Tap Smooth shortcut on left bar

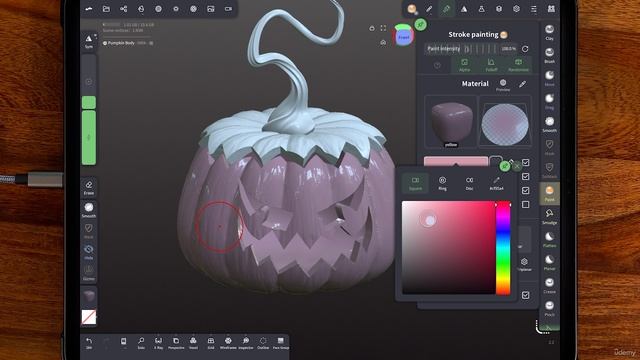(x=89, y=210)
